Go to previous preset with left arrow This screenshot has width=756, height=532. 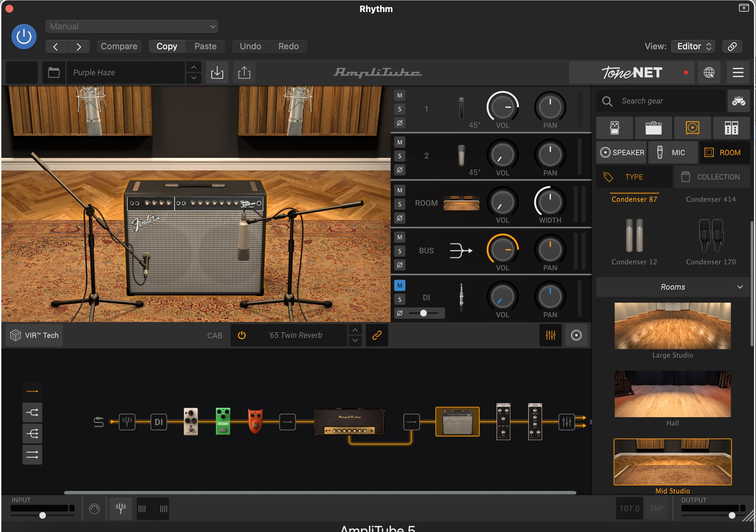56,46
